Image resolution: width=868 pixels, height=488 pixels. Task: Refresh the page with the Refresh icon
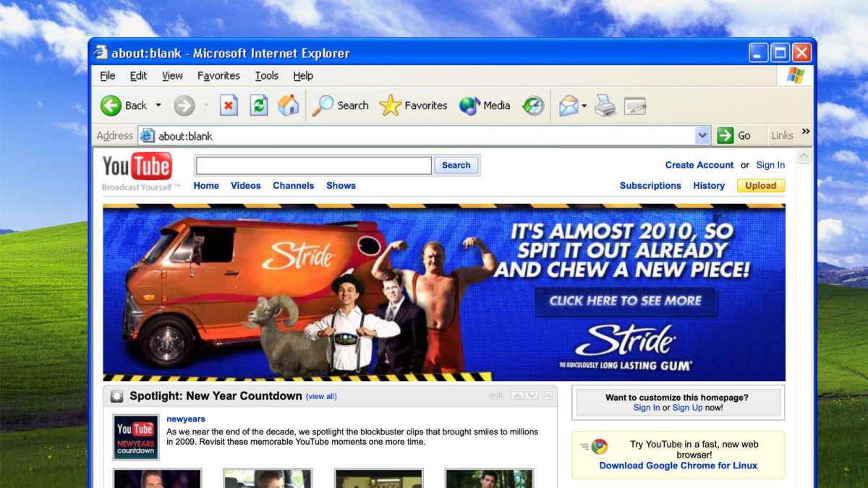click(x=259, y=106)
